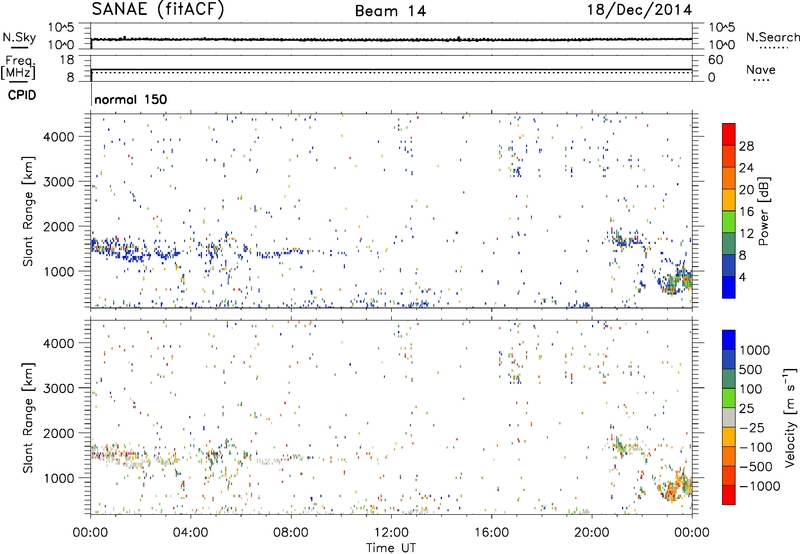Click the 'Slant Range [km]' label of velocity panel
800x554 pixels.
[x=28, y=418]
